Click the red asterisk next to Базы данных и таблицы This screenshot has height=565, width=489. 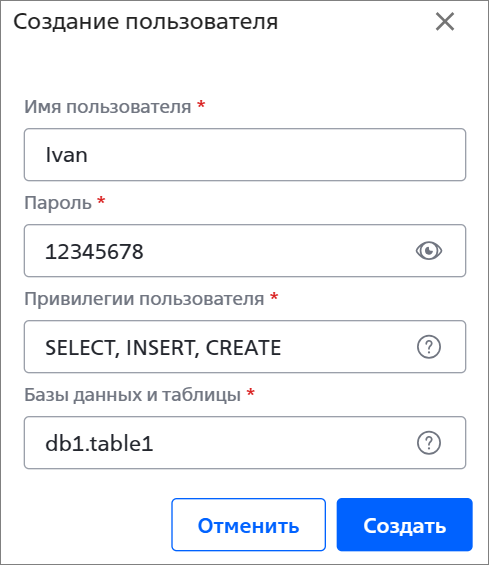pyautogui.click(x=251, y=393)
